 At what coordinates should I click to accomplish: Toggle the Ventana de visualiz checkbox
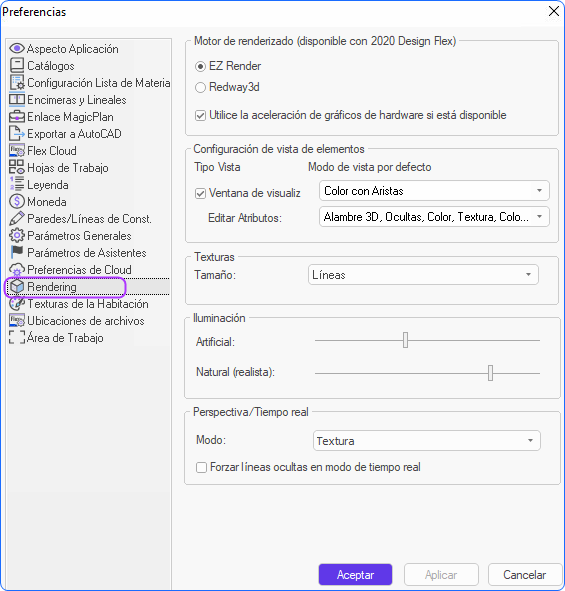coord(200,193)
